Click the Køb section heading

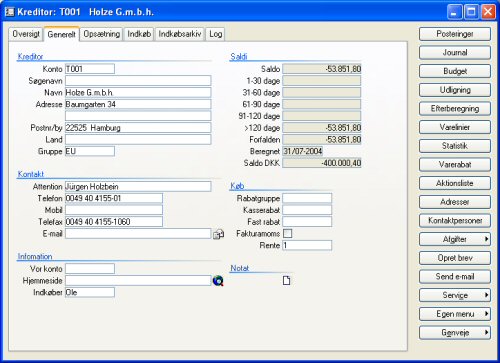tap(237, 186)
